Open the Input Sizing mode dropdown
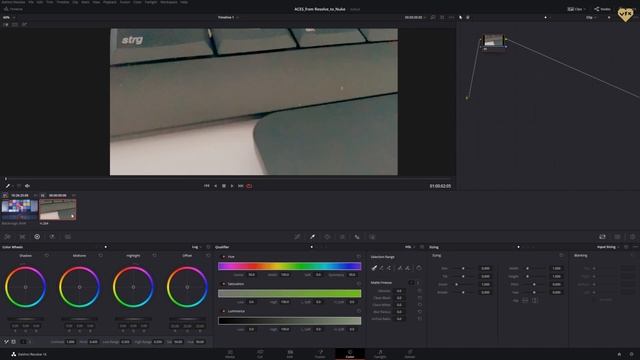 point(608,247)
